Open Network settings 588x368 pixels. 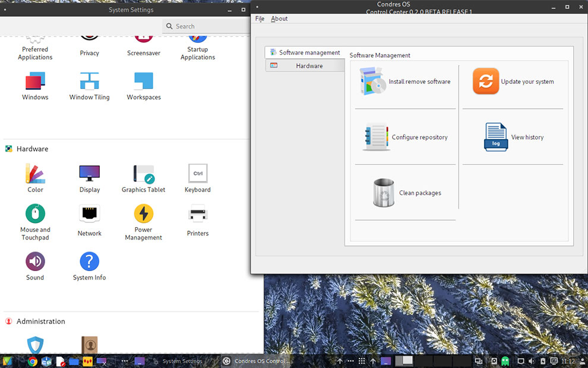(x=89, y=221)
